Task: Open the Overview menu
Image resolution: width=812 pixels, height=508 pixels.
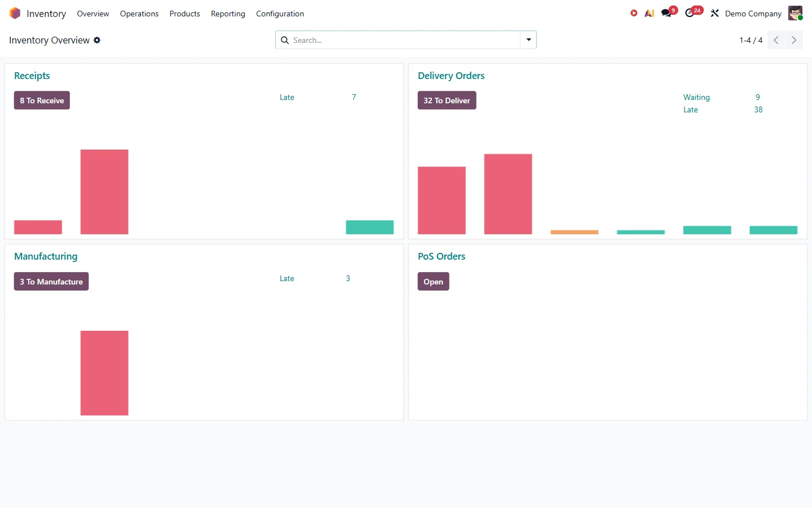Action: point(93,14)
